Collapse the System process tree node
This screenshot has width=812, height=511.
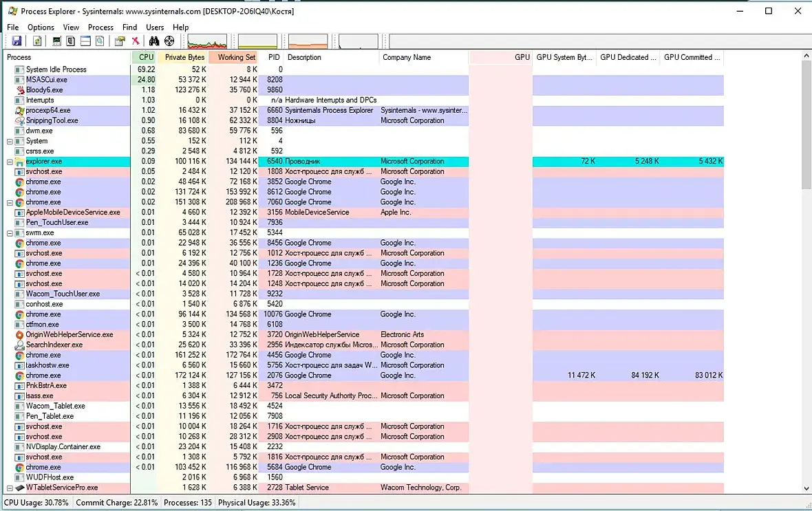coord(10,141)
